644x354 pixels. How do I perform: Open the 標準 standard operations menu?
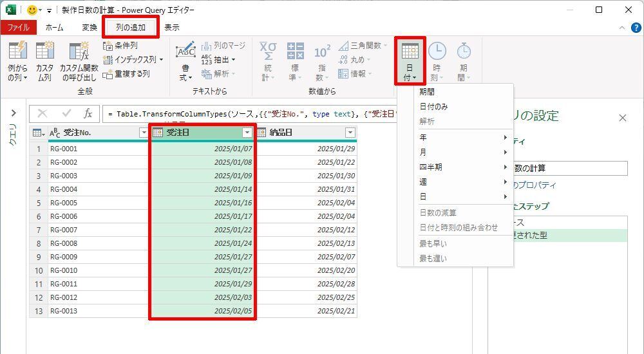[295, 62]
